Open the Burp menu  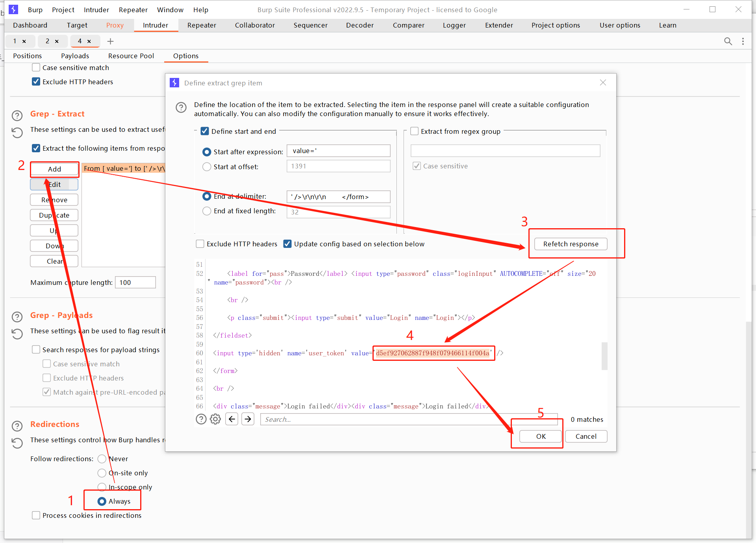tap(35, 10)
